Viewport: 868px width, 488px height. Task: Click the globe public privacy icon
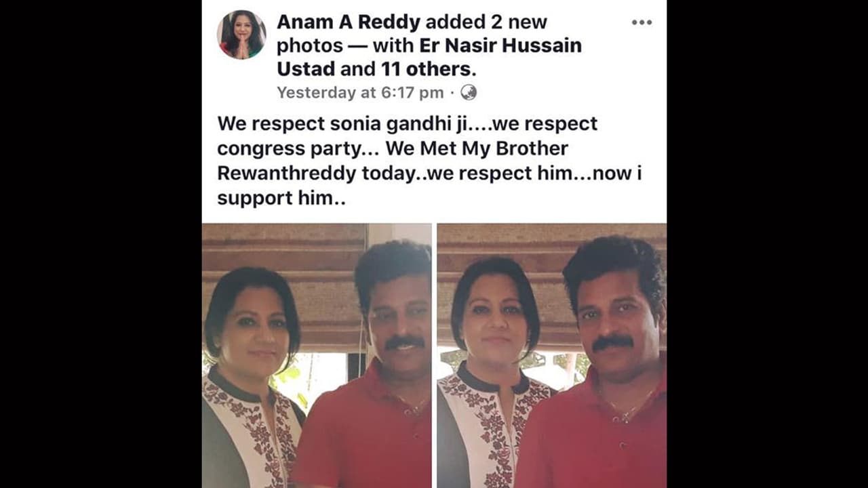pos(469,92)
